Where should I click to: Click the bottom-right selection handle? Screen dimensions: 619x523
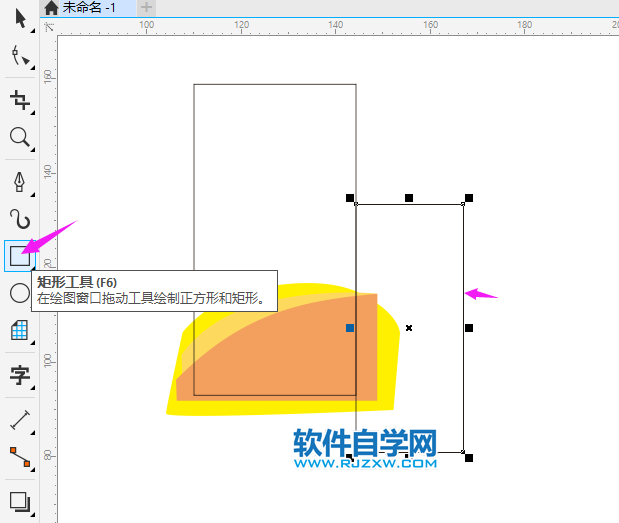(x=469, y=458)
